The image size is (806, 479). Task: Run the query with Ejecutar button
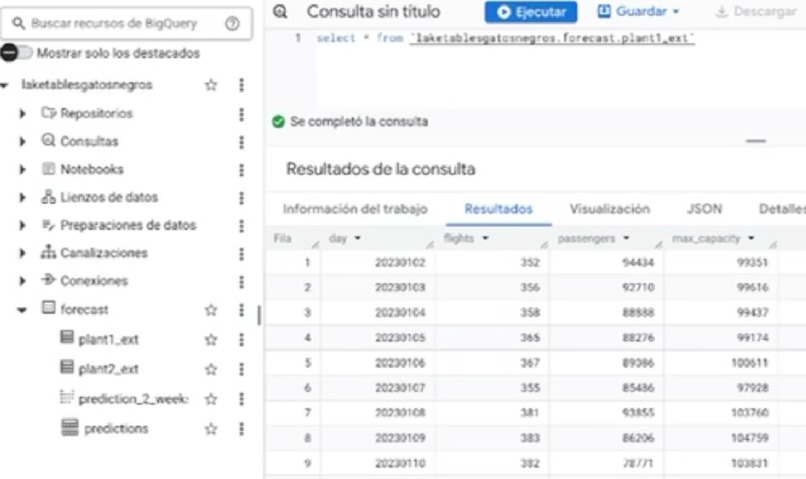[531, 12]
